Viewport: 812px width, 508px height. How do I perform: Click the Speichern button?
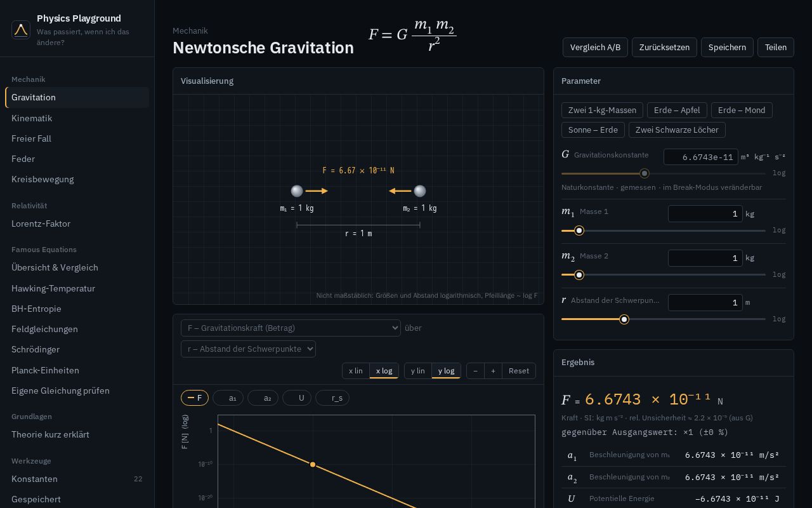[727, 47]
